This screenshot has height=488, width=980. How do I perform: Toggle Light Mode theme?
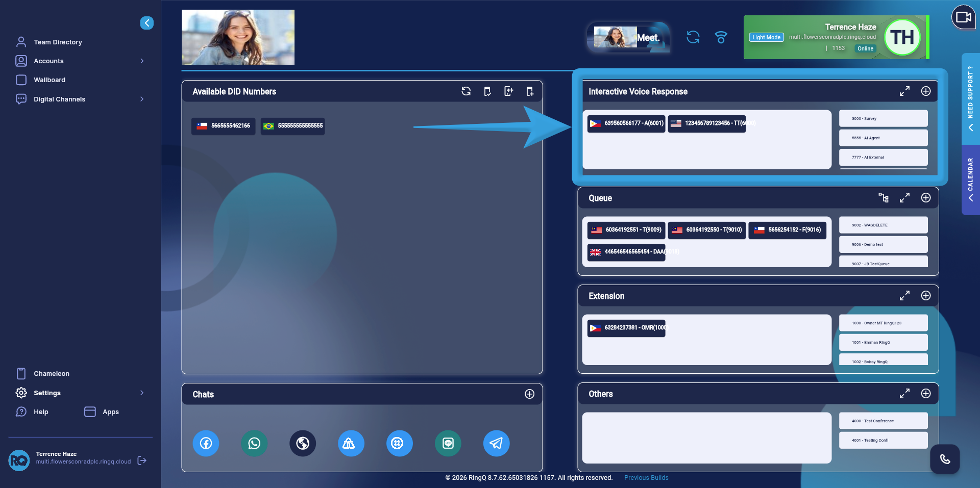point(766,37)
